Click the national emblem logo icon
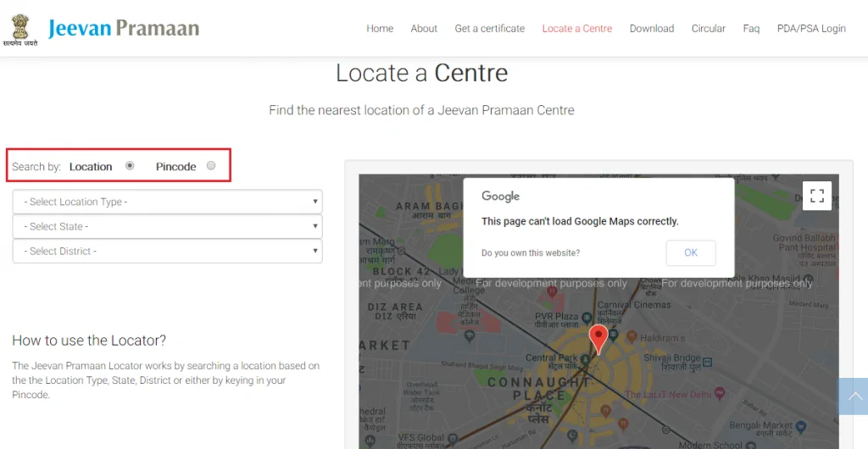The width and height of the screenshot is (868, 449). 20,30
